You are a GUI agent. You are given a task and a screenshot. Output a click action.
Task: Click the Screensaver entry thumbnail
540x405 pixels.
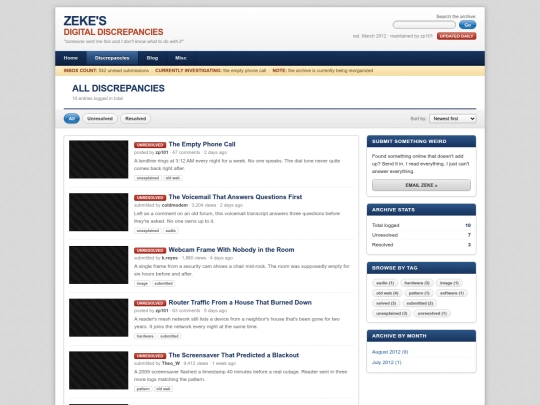98,370
